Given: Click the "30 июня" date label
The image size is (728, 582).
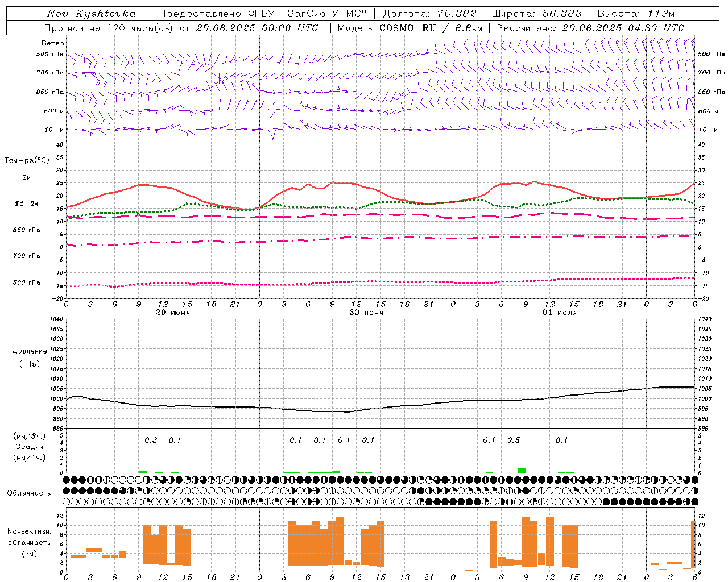Looking at the screenshot, I should pos(366,313).
